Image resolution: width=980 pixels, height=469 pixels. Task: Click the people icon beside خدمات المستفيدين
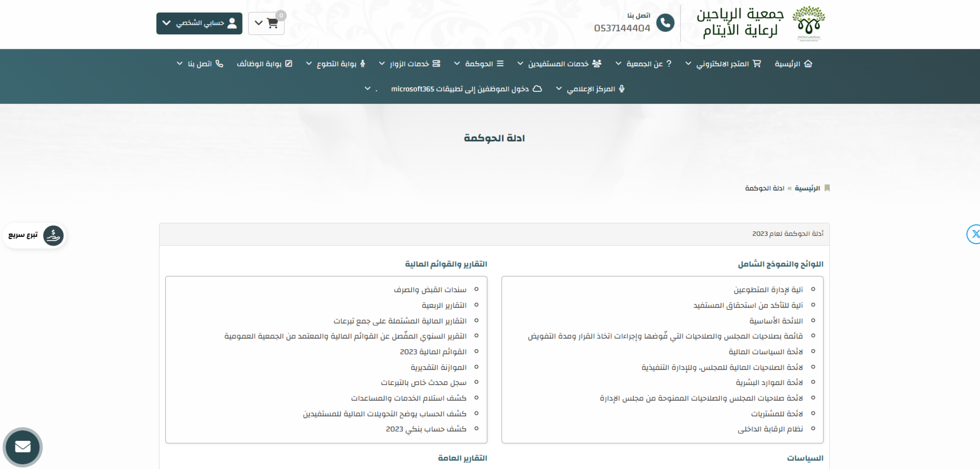597,64
